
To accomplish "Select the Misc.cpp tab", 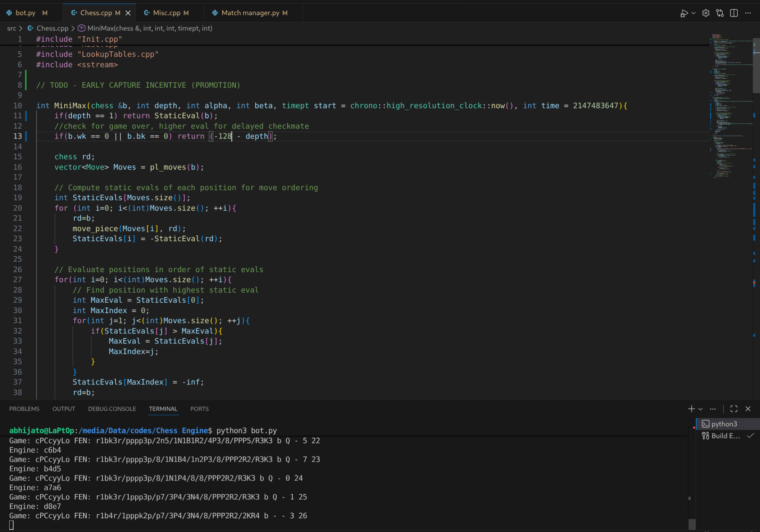I will [166, 13].
